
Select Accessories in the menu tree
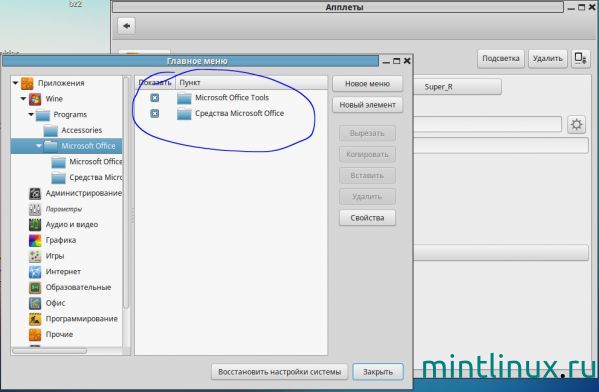(x=82, y=130)
